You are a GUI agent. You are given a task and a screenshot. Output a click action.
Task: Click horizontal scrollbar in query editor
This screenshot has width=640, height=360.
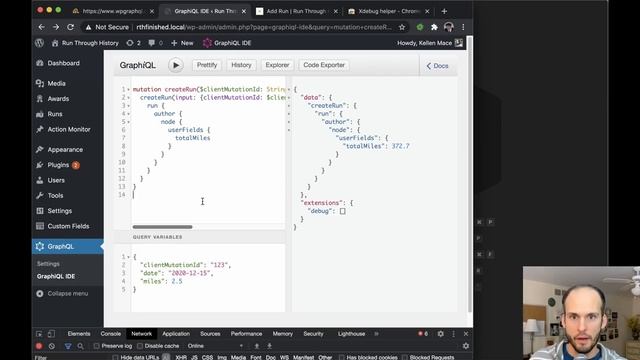162,227
